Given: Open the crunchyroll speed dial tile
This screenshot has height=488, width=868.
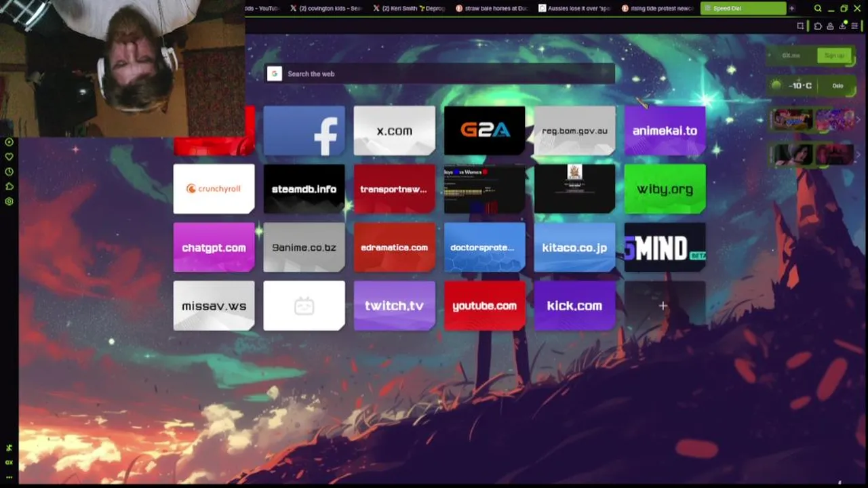Looking at the screenshot, I should point(214,188).
